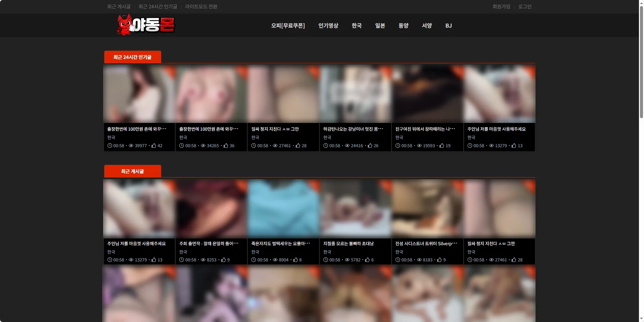Click thumbs-up icon beside count 26

(370, 146)
